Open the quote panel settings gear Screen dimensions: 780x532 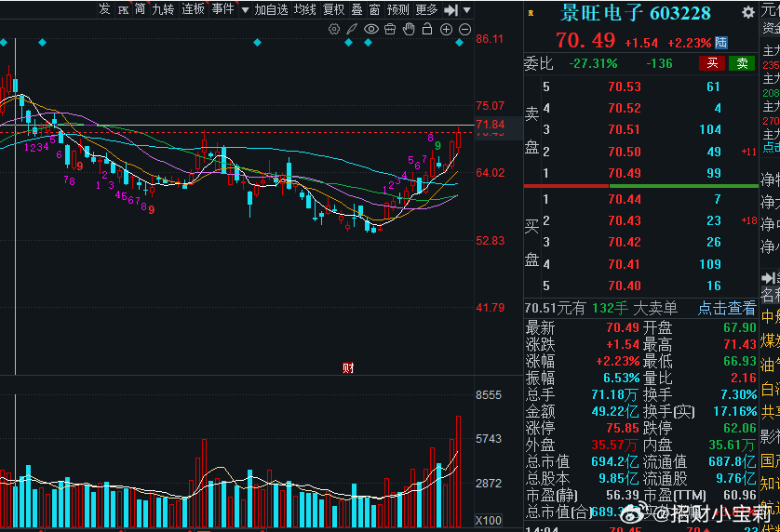pos(747,12)
